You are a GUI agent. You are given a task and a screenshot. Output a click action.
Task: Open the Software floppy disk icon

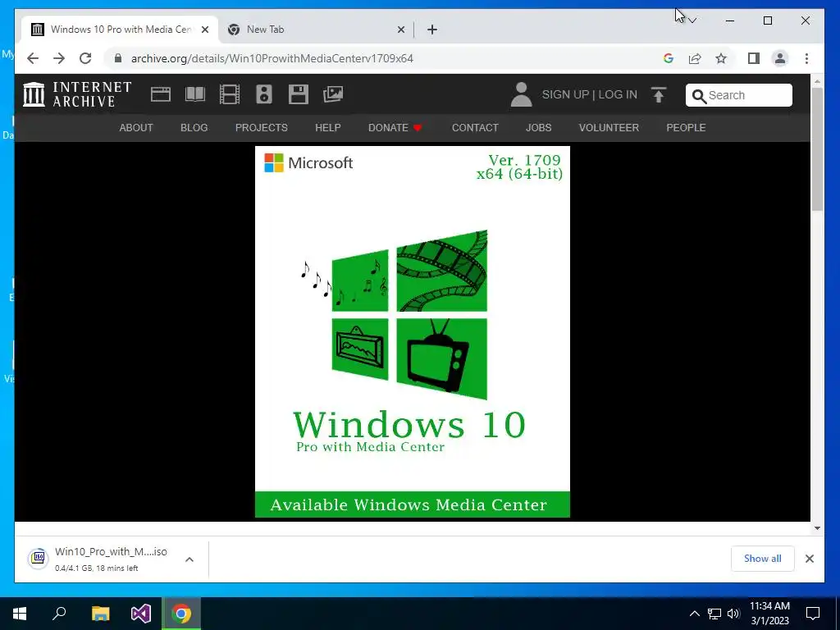[x=299, y=94]
